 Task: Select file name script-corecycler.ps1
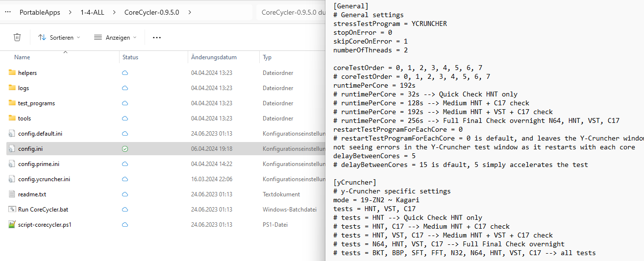[45, 225]
